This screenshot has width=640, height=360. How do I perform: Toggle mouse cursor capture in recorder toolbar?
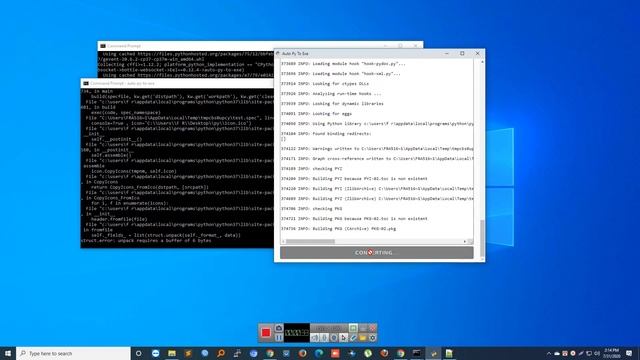tap(343, 338)
